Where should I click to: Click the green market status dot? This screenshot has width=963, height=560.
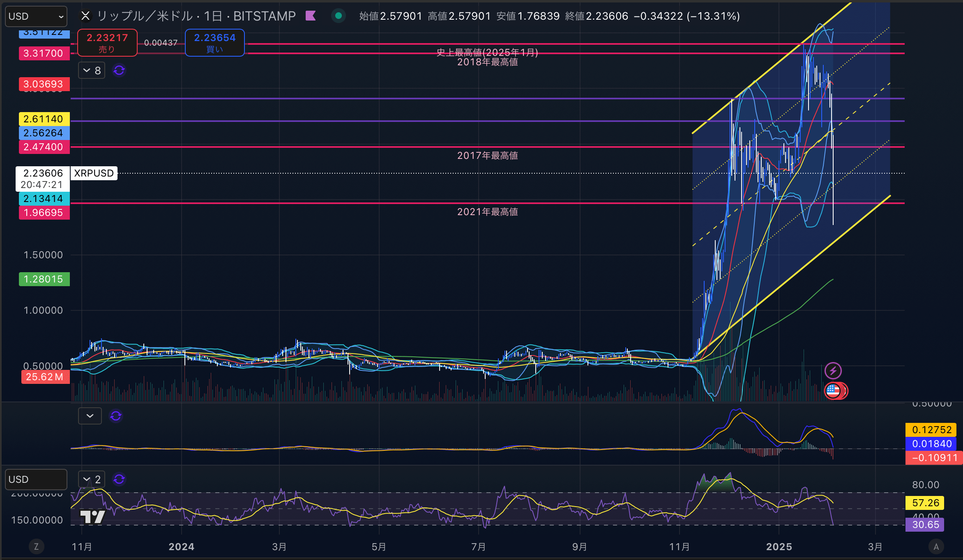click(x=339, y=16)
